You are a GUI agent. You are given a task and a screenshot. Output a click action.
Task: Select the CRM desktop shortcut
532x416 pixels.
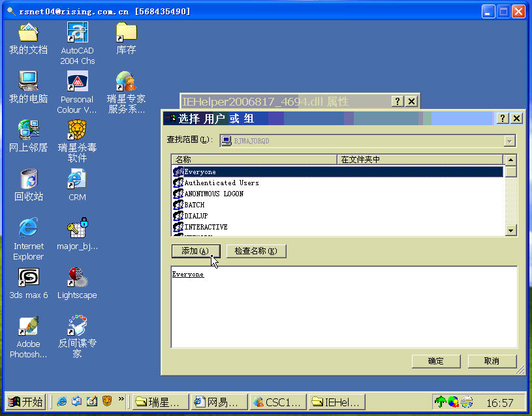pyautogui.click(x=77, y=179)
